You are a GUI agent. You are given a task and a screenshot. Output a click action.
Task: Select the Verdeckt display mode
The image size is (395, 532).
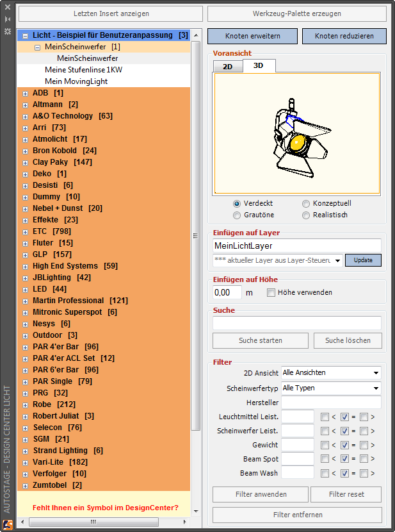[x=237, y=203]
